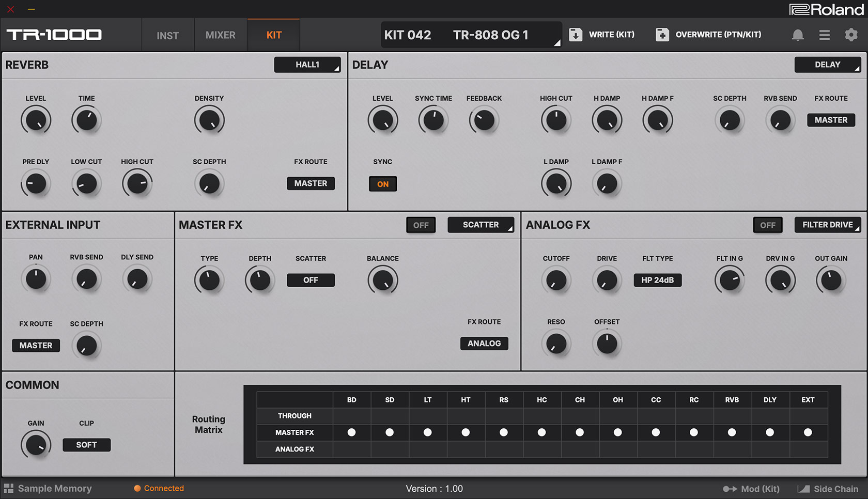Click the notification bell icon
Image resolution: width=868 pixels, height=499 pixels.
pos(798,35)
